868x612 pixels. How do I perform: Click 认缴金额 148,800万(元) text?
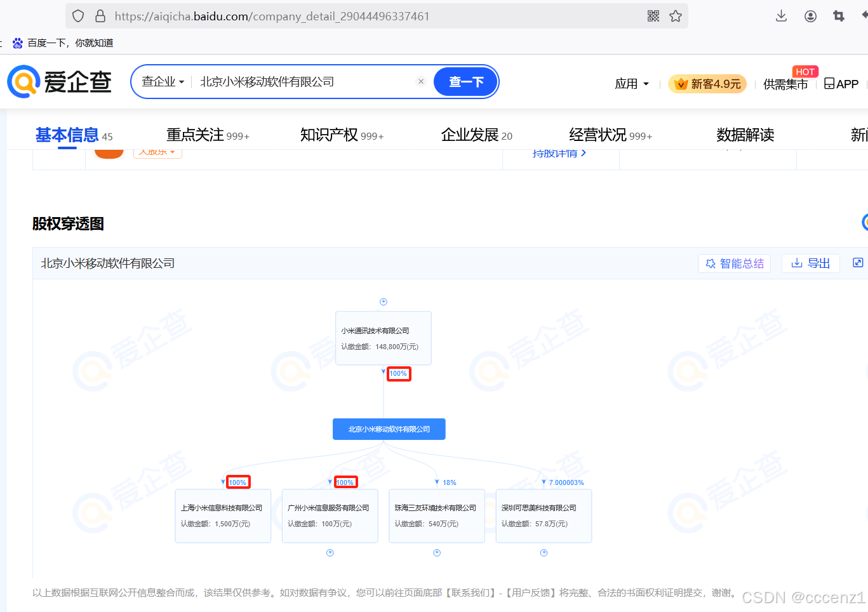click(380, 347)
